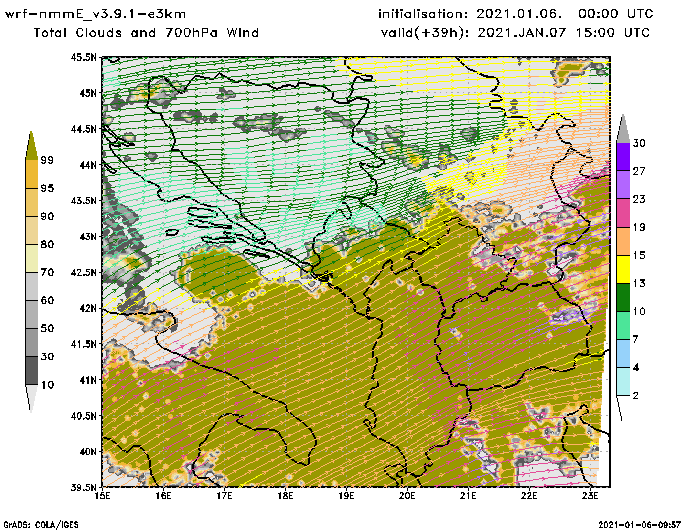Screen dimensions: 700x530
Task: Select the "21E" longitude label
Action: point(468,496)
